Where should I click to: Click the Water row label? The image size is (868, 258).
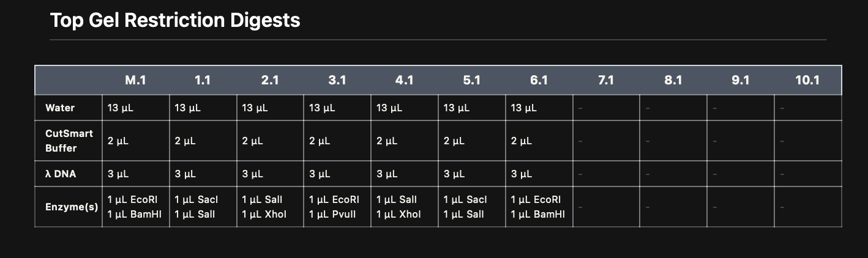(60, 108)
